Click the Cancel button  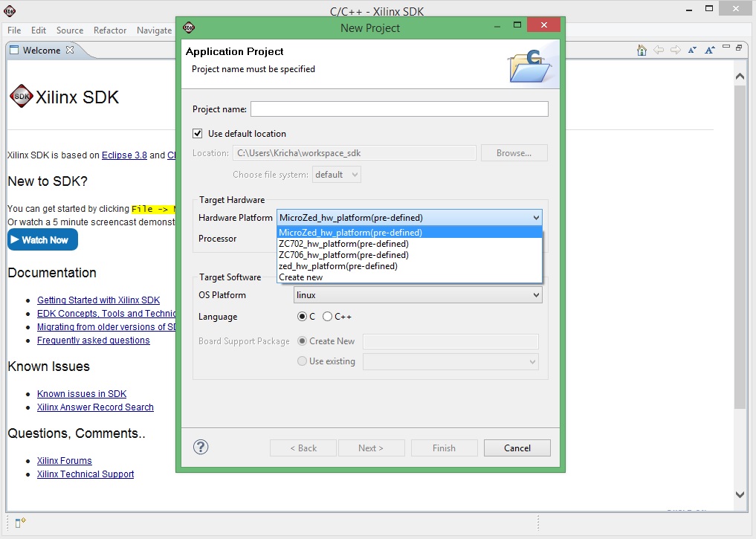[517, 448]
